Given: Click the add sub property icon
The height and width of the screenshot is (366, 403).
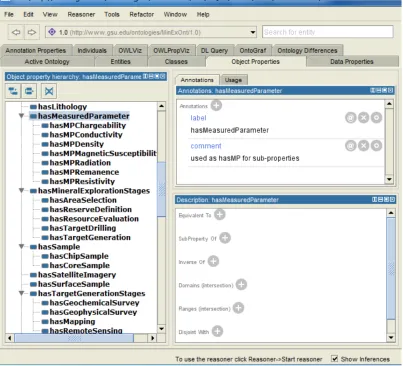Looking at the screenshot, I should [x=13, y=91].
